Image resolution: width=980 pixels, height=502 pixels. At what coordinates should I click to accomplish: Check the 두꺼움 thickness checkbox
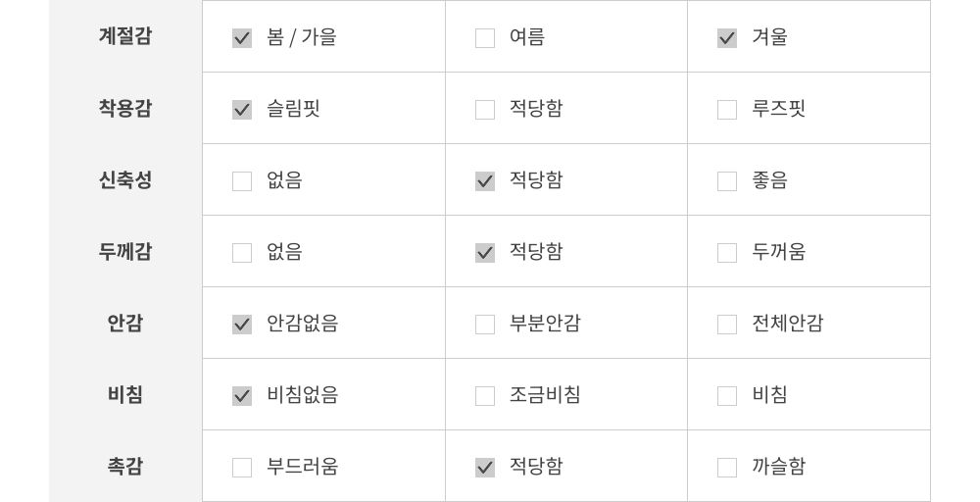point(727,253)
